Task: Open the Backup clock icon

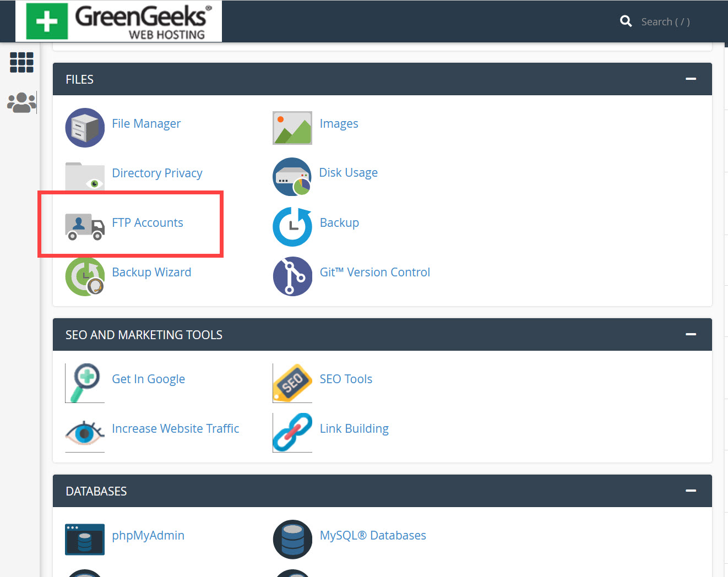Action: [292, 226]
